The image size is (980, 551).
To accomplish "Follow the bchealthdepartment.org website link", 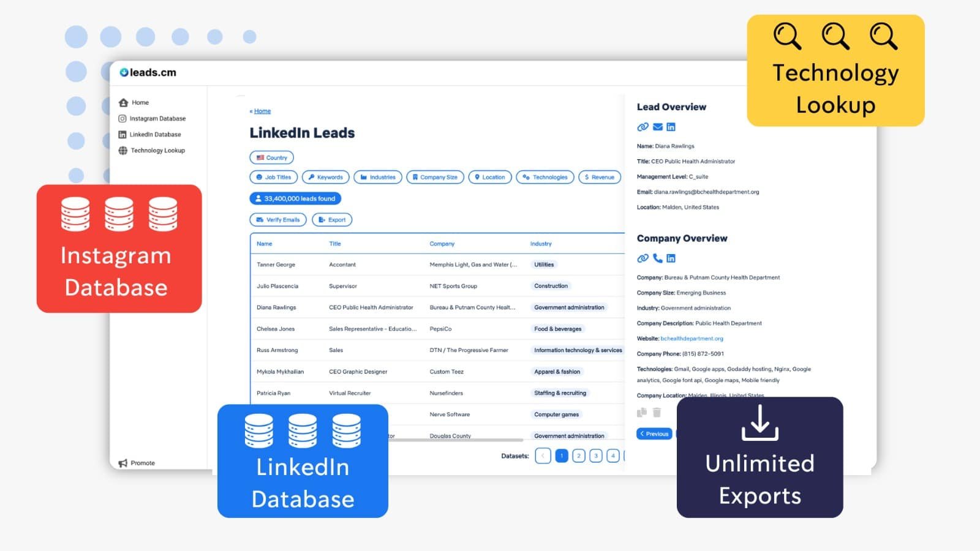I will click(x=692, y=339).
